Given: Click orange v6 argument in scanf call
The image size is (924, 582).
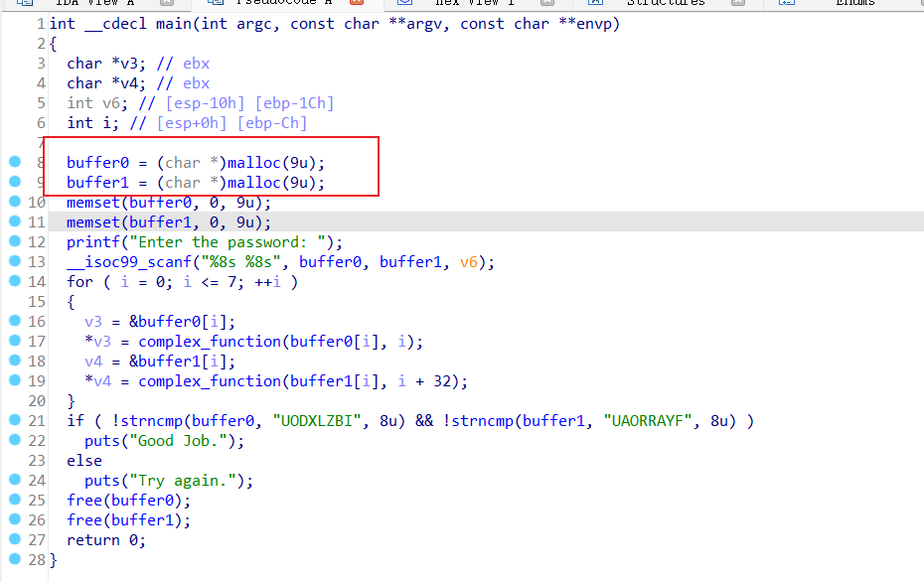Looking at the screenshot, I should point(469,262).
